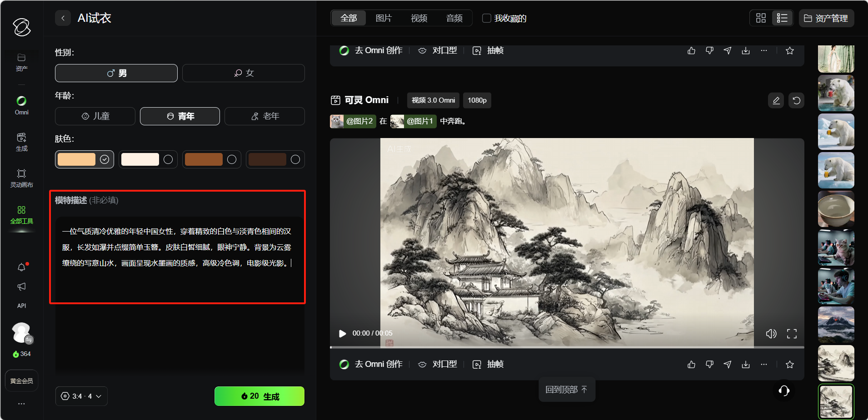
Task: Open the 3:4 aspect ratio dropdown
Action: click(81, 396)
